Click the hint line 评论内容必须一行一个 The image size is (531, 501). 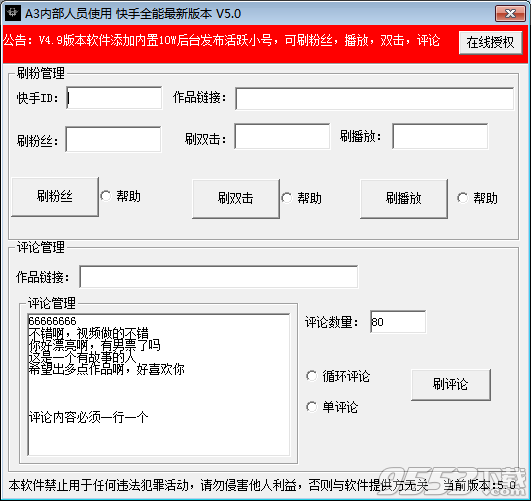(88, 417)
